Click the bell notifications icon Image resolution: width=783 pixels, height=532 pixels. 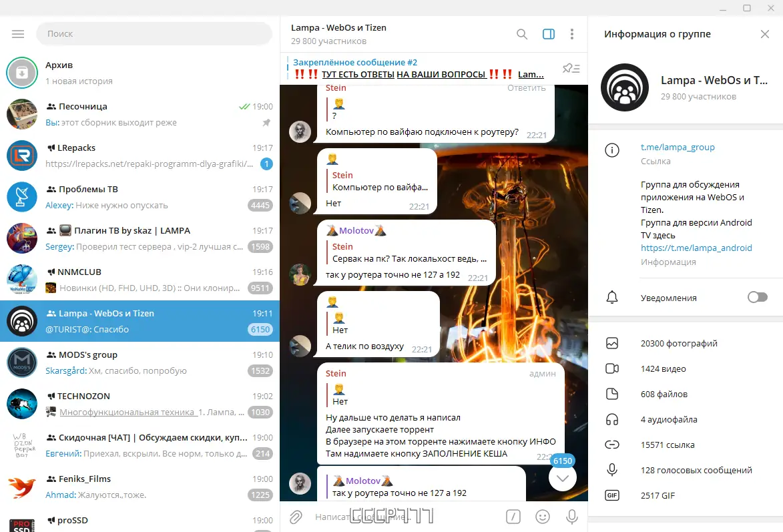[611, 298]
